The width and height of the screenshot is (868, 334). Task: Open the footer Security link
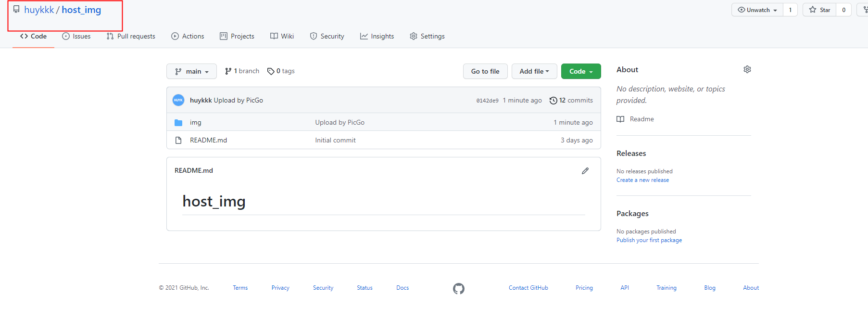(323, 288)
